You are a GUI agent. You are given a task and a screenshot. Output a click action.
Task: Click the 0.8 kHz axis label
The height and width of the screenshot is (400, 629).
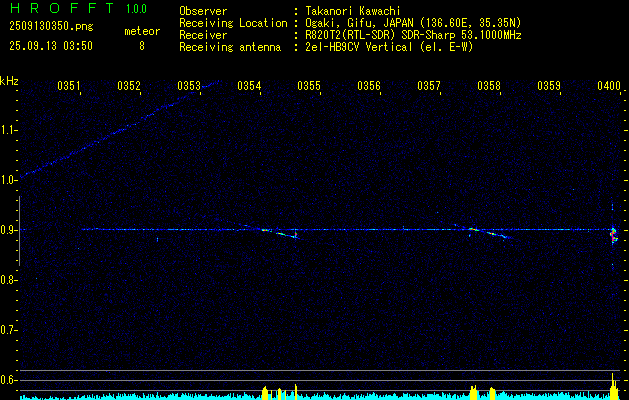[7, 280]
